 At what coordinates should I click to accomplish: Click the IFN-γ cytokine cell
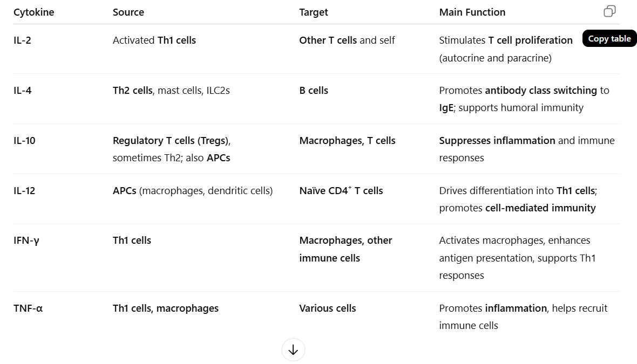click(x=26, y=241)
